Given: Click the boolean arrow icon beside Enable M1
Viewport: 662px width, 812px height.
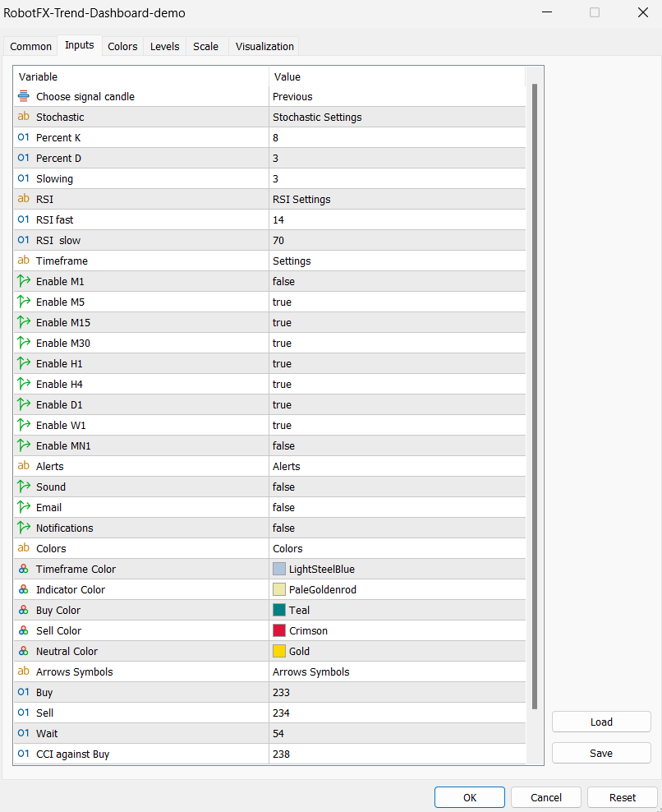Looking at the screenshot, I should tap(23, 281).
